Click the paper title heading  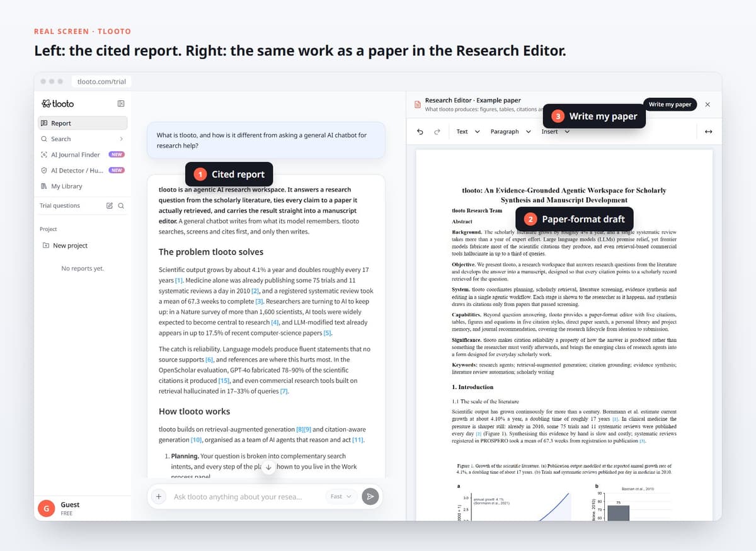tap(564, 195)
